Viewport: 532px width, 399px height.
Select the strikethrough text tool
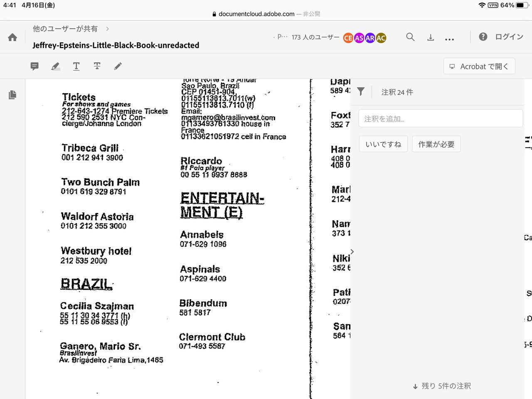pyautogui.click(x=97, y=66)
